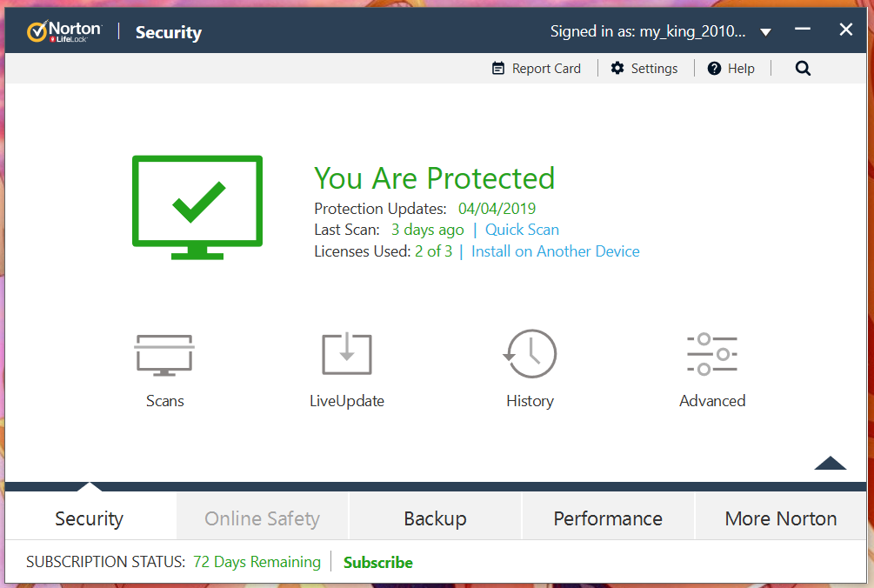Switch to the Online Safety tab
Screen dimensions: 874x588
pyautogui.click(x=262, y=518)
